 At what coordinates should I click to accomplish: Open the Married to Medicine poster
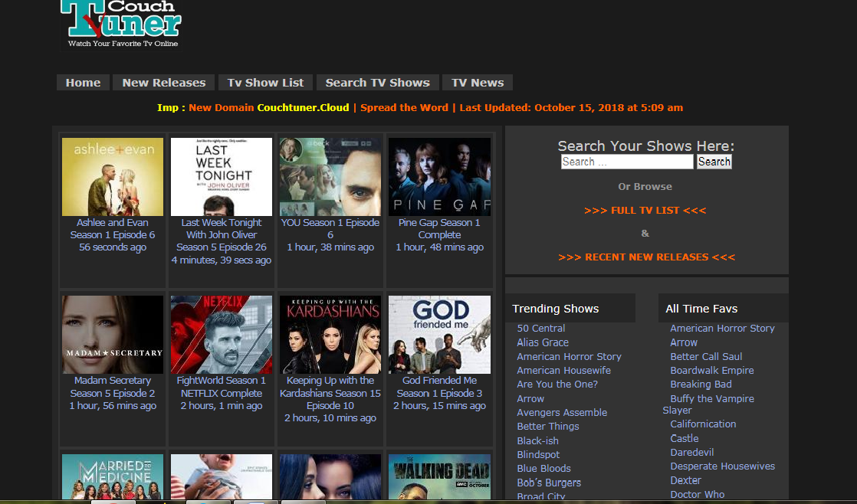pos(113,476)
